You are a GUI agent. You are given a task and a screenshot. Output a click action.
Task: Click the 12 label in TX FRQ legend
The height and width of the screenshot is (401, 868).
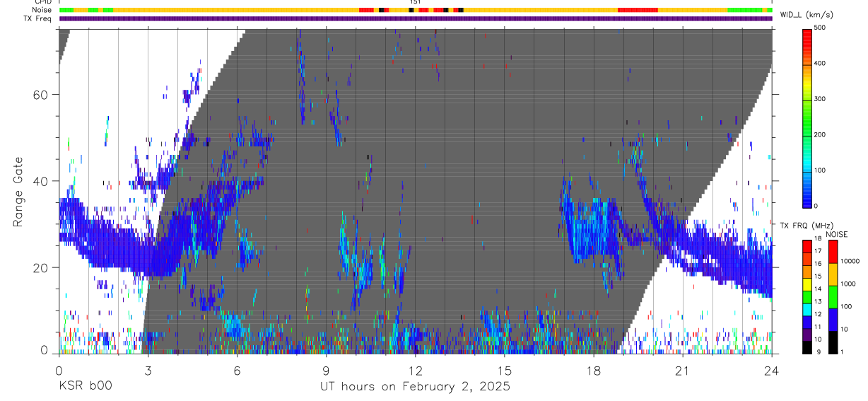tap(818, 314)
